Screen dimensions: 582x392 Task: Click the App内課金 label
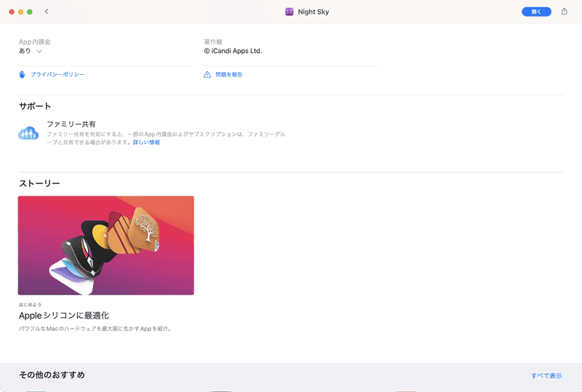pyautogui.click(x=35, y=42)
